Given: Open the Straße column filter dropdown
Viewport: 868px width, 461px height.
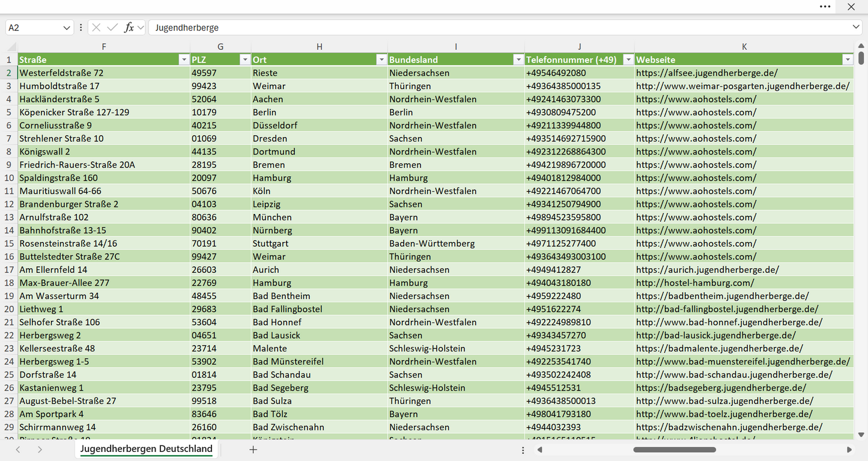Looking at the screenshot, I should point(184,60).
